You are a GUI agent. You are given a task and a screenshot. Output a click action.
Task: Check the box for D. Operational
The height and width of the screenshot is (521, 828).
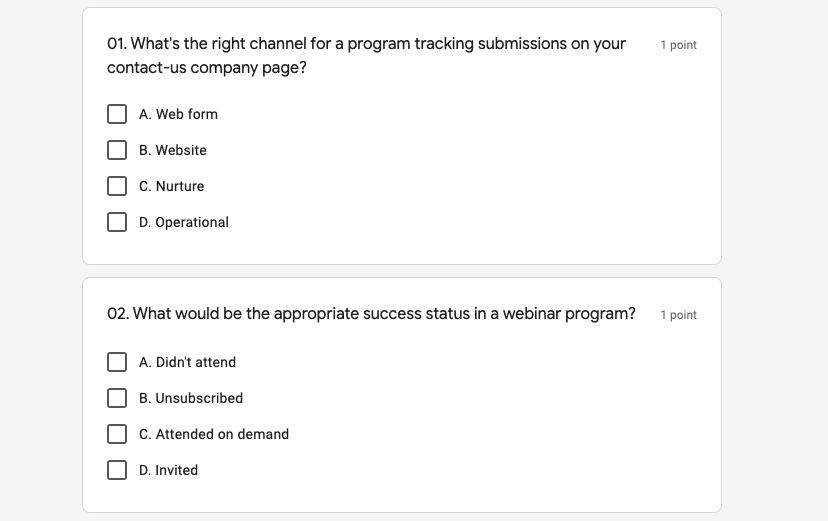tap(117, 222)
